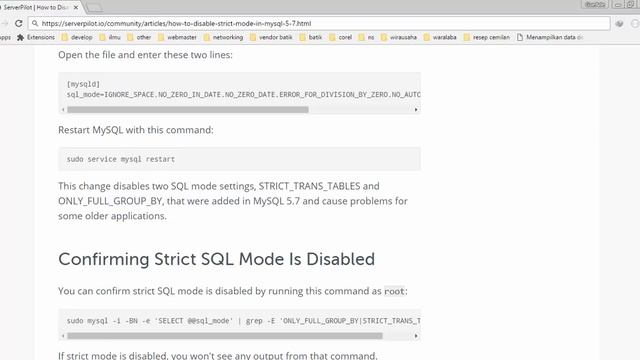Open the Menampilkan data bookmark
The width and height of the screenshot is (640, 360).
click(550, 37)
